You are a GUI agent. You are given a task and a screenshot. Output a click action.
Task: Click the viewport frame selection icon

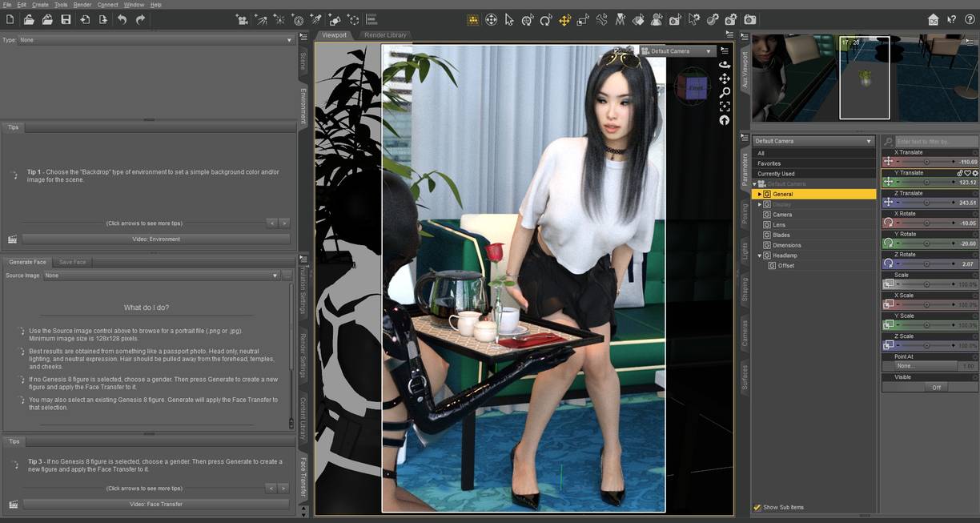click(x=725, y=106)
